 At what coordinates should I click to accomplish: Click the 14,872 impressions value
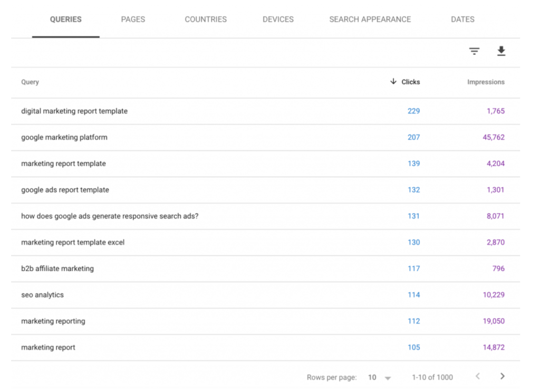click(x=494, y=347)
